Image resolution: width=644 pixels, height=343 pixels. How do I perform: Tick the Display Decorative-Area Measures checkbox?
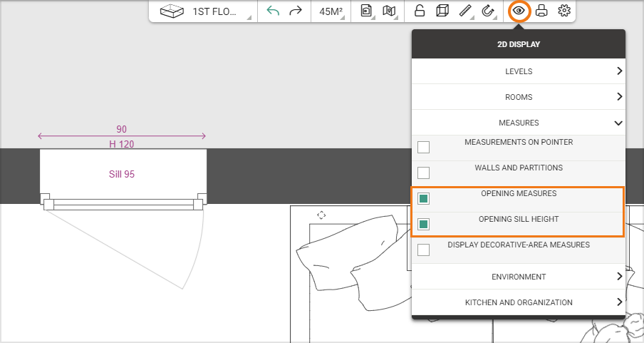(x=424, y=250)
